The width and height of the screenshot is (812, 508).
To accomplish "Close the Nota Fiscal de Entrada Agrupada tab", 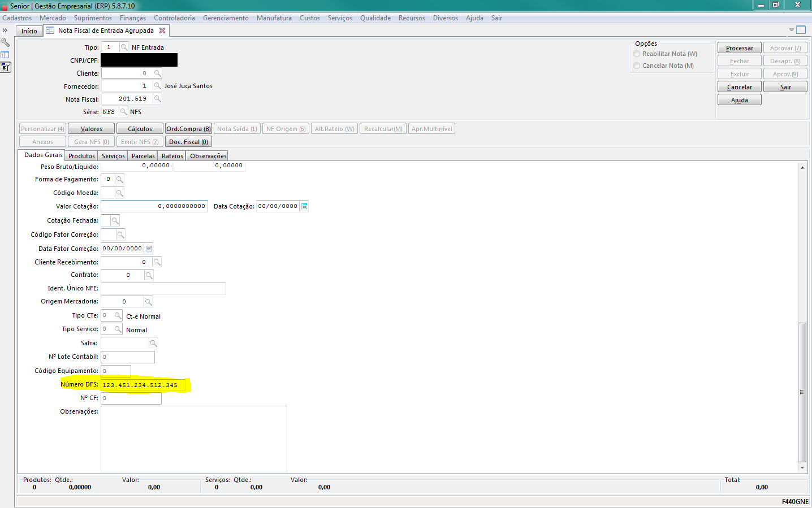I will [x=162, y=31].
